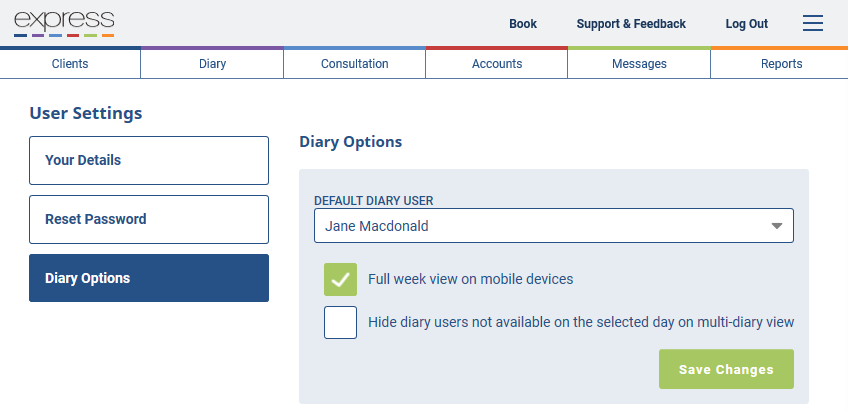Screen dimensions: 848x411
Task: Click the Save Changes button
Action: 726,369
